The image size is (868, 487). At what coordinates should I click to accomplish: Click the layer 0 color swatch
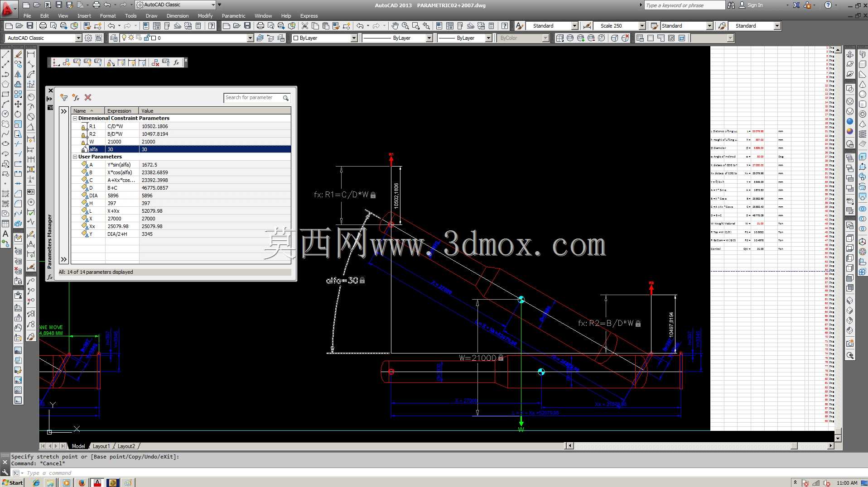(x=154, y=38)
